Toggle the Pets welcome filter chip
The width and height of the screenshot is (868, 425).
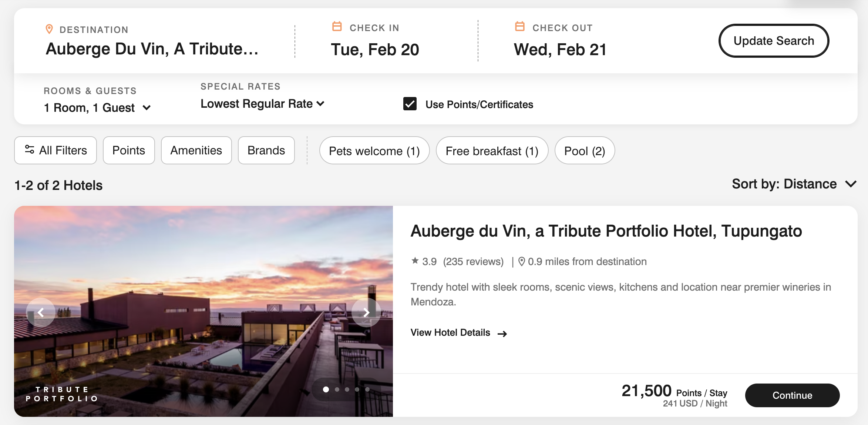(374, 151)
